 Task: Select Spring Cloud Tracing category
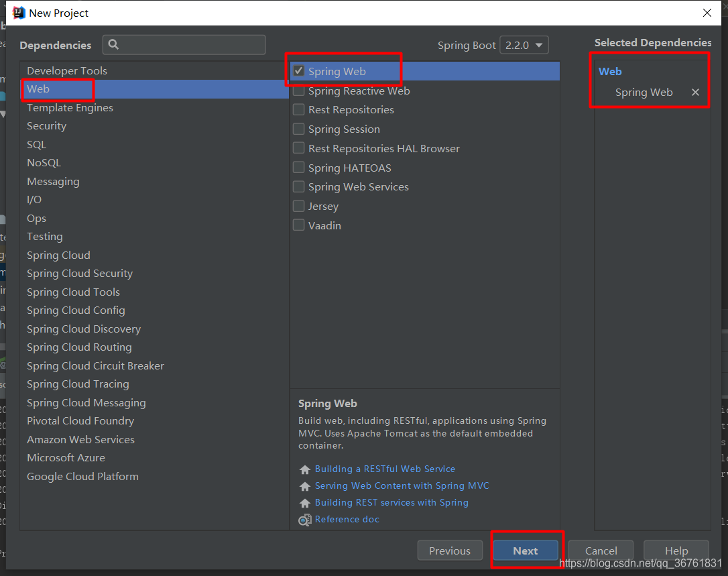pos(154,384)
